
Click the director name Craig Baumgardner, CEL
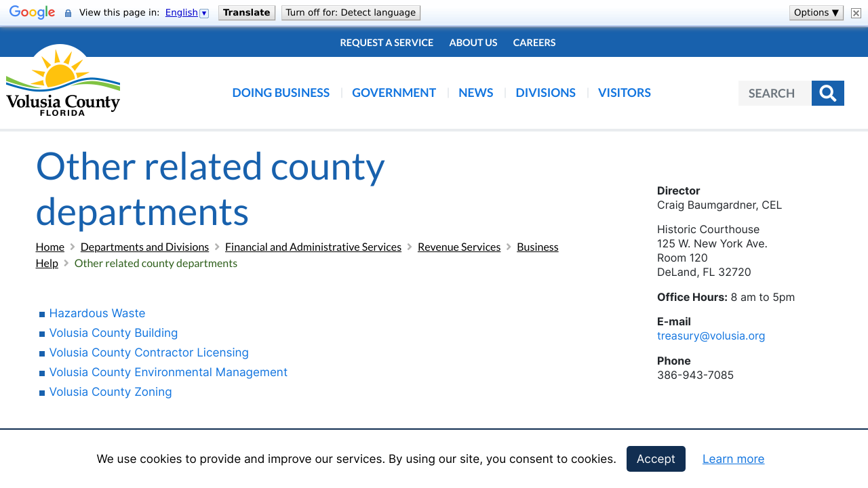pos(719,205)
